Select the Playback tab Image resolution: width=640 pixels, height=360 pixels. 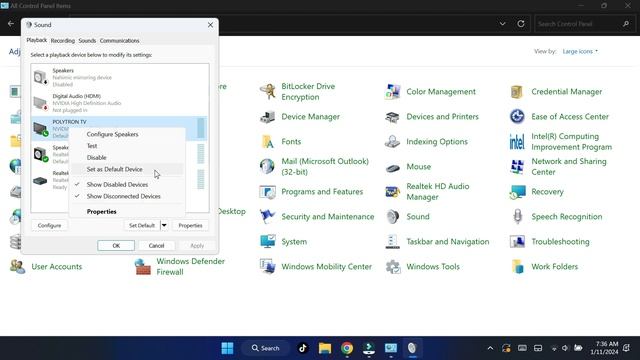coord(37,40)
